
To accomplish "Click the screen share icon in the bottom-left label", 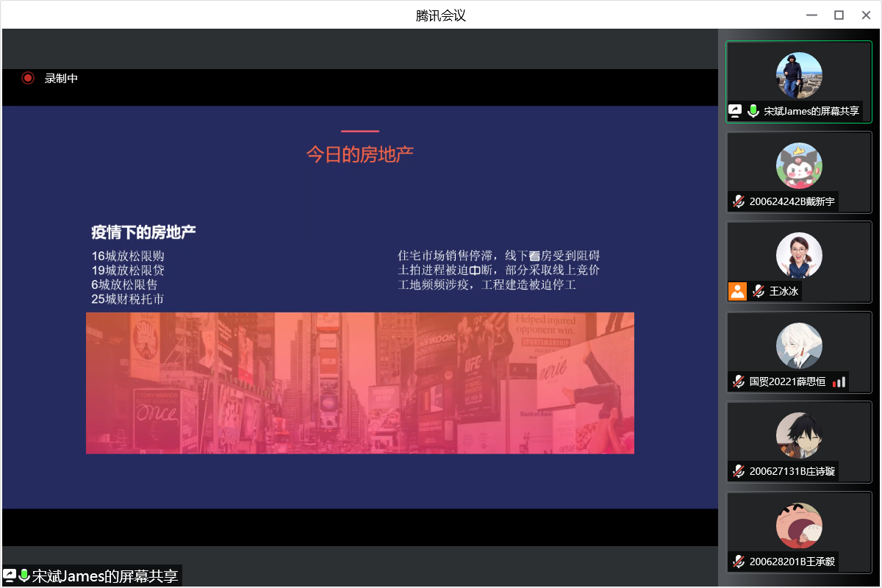I will click(10, 576).
